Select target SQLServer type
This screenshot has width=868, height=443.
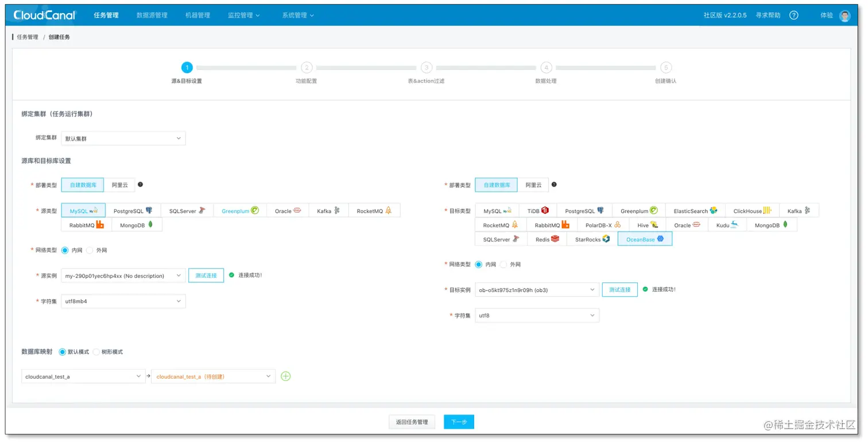[501, 239]
